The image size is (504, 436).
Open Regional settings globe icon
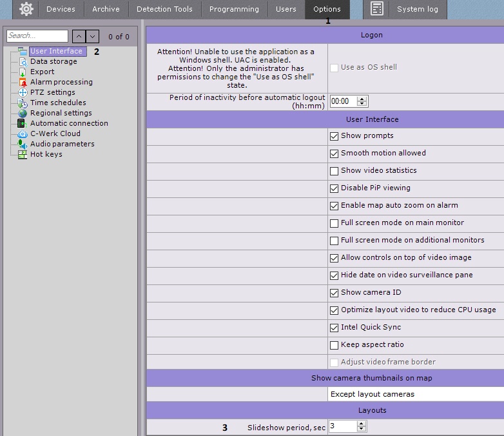coord(23,114)
